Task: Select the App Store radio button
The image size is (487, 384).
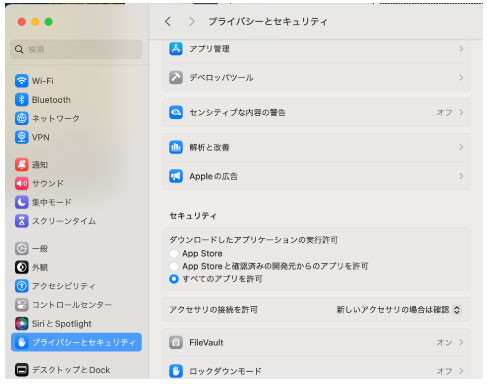Action: pyautogui.click(x=174, y=254)
